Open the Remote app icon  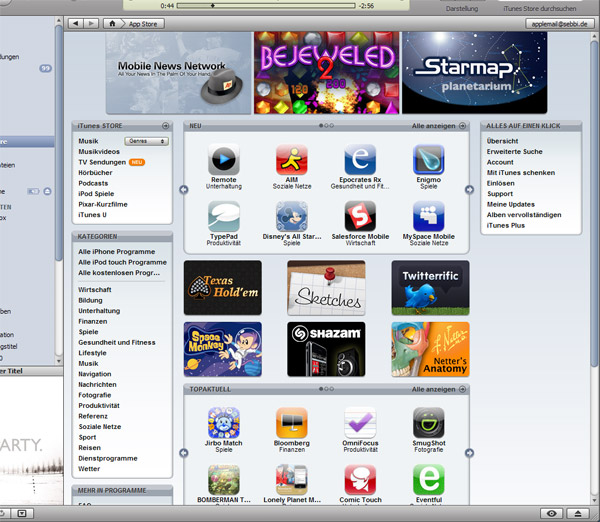[224, 160]
